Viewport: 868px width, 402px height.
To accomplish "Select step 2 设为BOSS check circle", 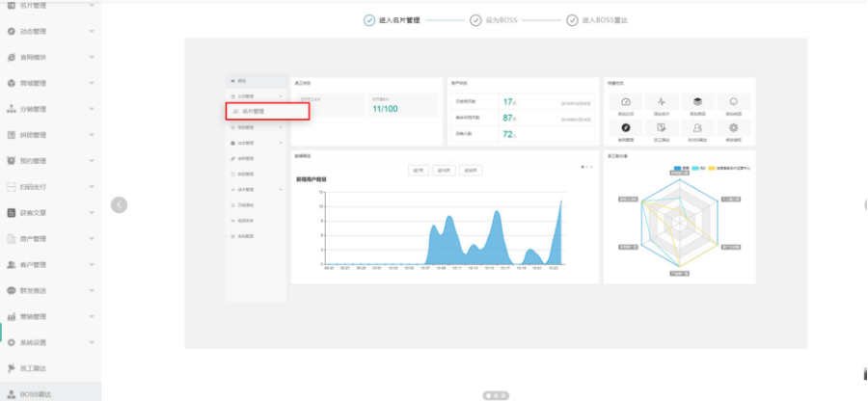I will click(475, 20).
